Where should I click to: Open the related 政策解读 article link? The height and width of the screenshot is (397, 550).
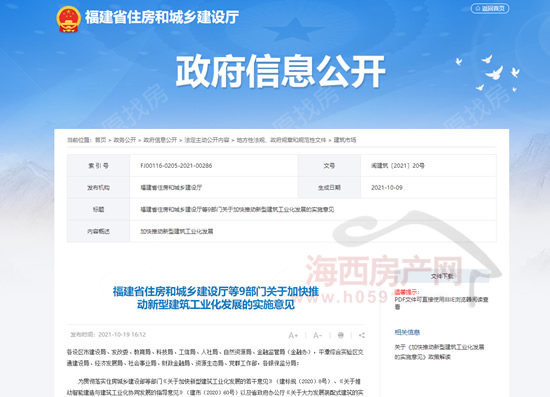(x=439, y=352)
